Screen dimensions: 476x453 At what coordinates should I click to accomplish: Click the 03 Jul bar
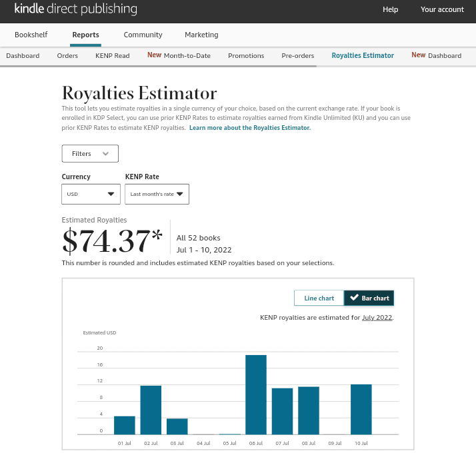177,426
